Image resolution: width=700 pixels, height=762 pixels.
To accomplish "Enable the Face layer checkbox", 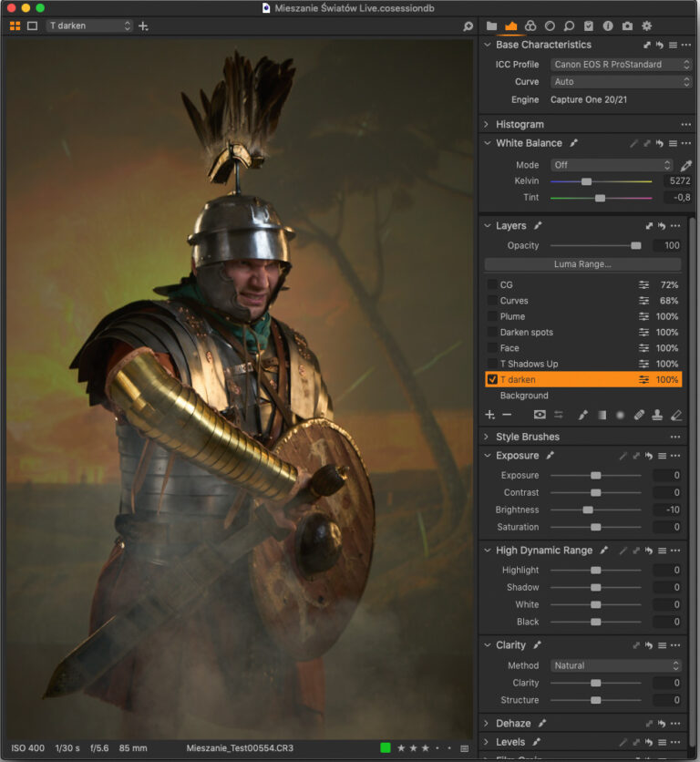I will tap(492, 348).
